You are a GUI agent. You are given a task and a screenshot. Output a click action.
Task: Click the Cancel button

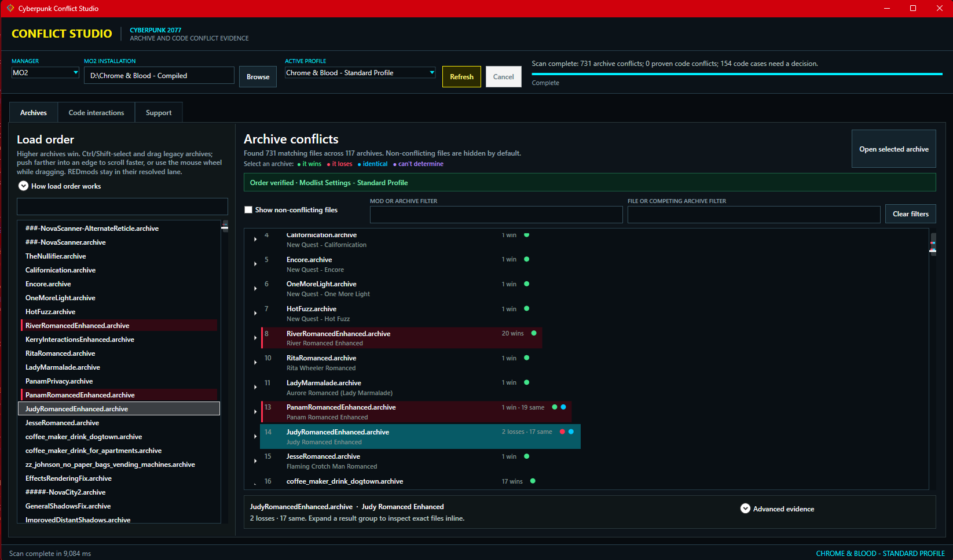[503, 76]
